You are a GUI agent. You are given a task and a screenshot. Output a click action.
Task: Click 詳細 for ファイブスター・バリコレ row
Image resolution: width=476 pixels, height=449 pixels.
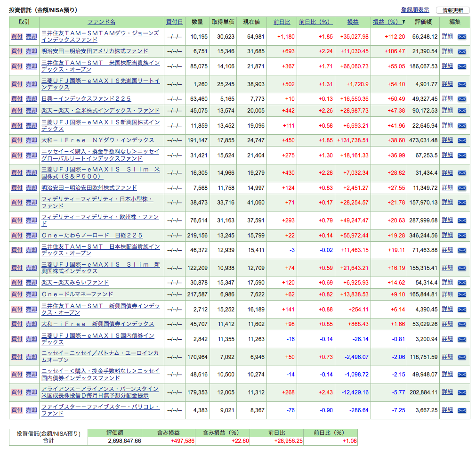click(x=447, y=410)
